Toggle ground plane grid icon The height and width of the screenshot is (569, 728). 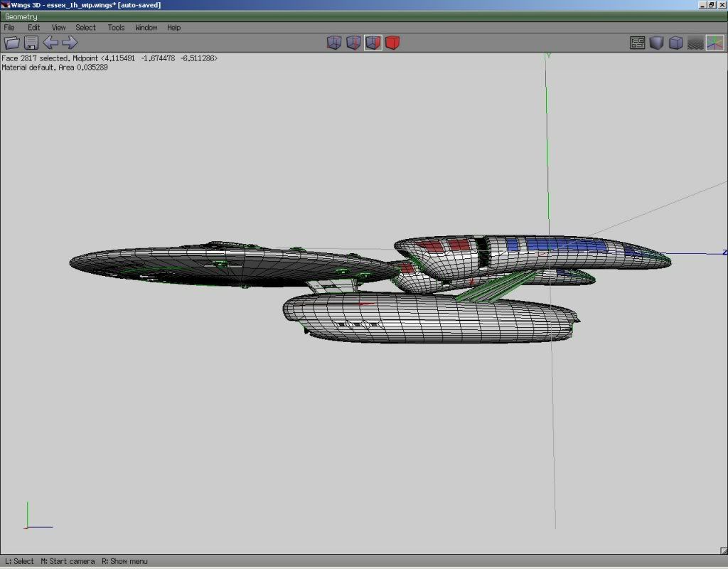(695, 43)
